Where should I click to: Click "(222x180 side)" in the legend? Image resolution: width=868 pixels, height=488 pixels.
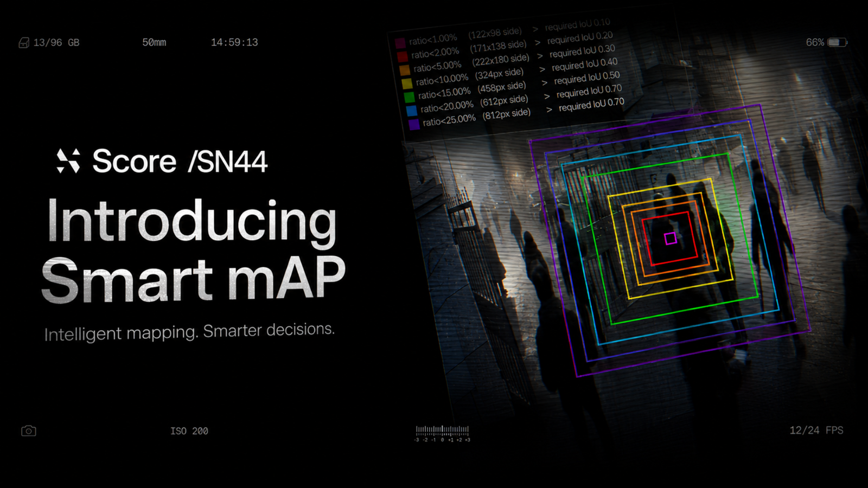coord(501,60)
